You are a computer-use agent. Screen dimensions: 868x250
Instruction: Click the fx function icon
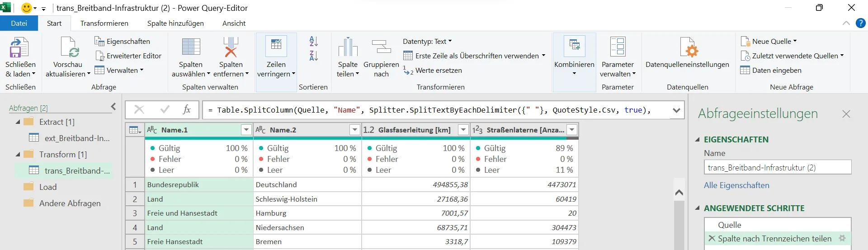(x=187, y=109)
